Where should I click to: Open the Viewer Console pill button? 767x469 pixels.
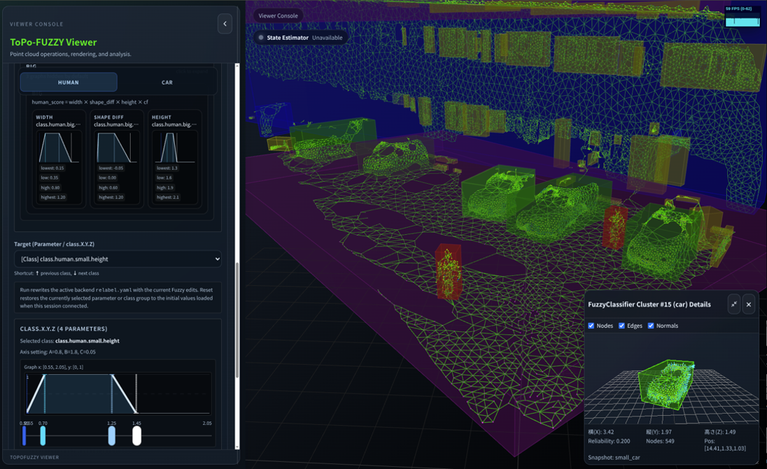click(x=277, y=16)
